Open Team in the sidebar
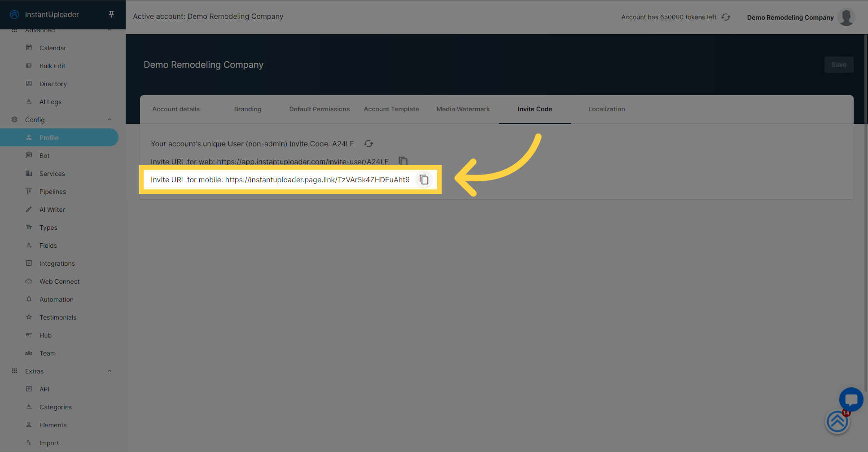Screen dimensions: 868x452 click(59, 353)
